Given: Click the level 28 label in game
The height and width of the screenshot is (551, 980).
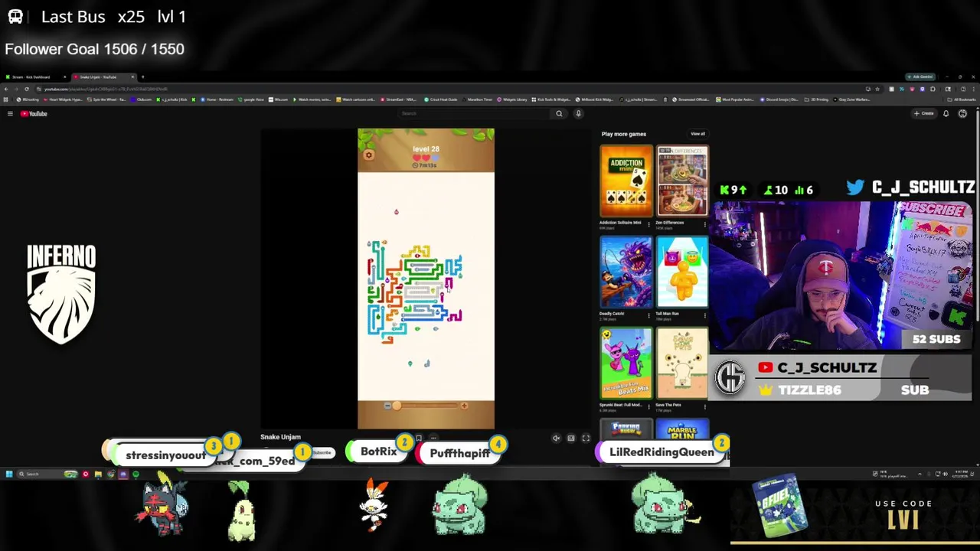Looking at the screenshot, I should point(426,149).
